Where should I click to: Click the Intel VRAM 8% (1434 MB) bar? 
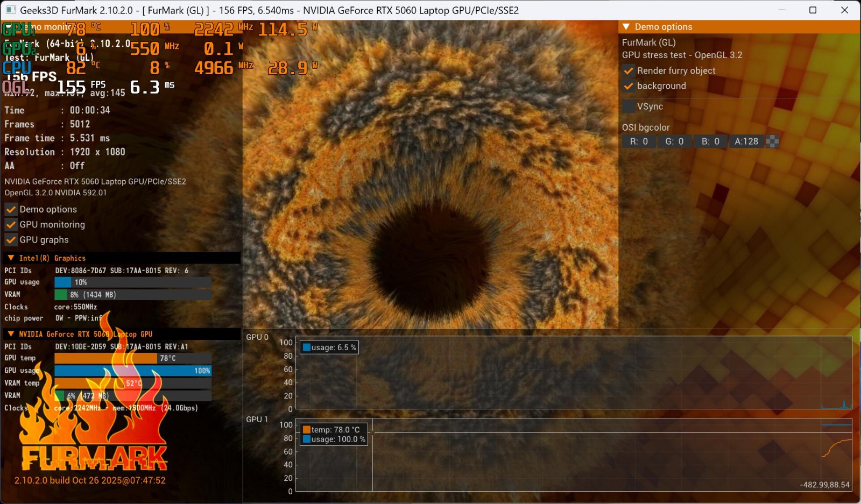(x=133, y=295)
